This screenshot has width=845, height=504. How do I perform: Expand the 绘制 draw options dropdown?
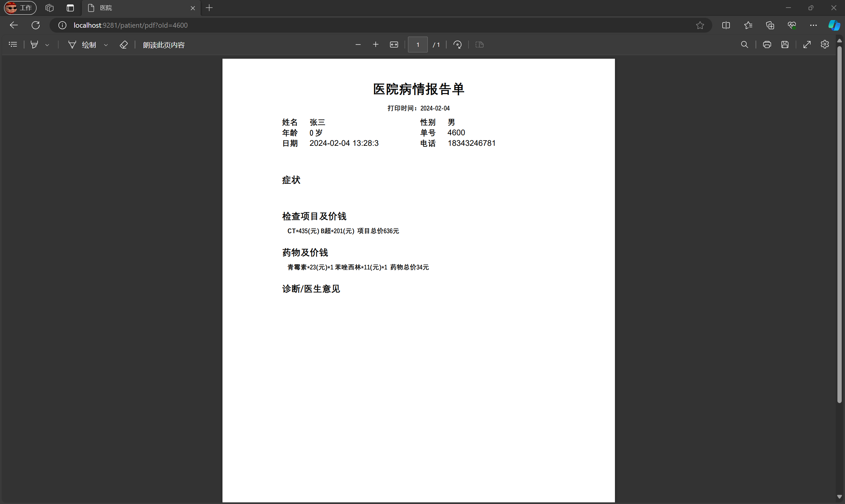106,45
